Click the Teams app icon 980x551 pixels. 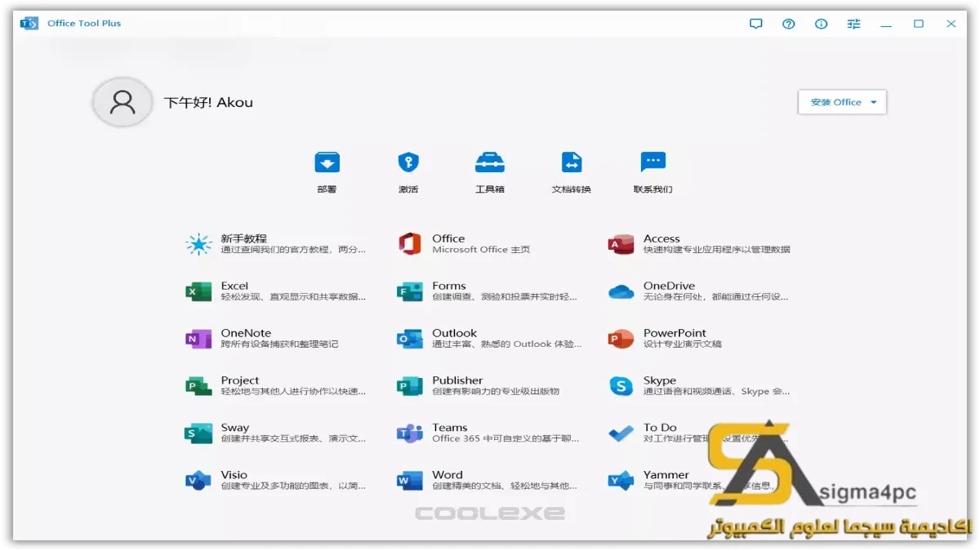coord(409,433)
